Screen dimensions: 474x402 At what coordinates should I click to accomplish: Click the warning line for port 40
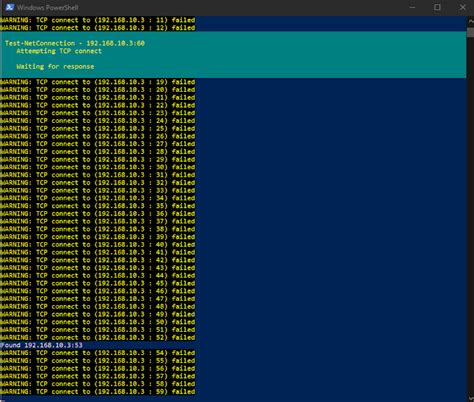point(98,244)
